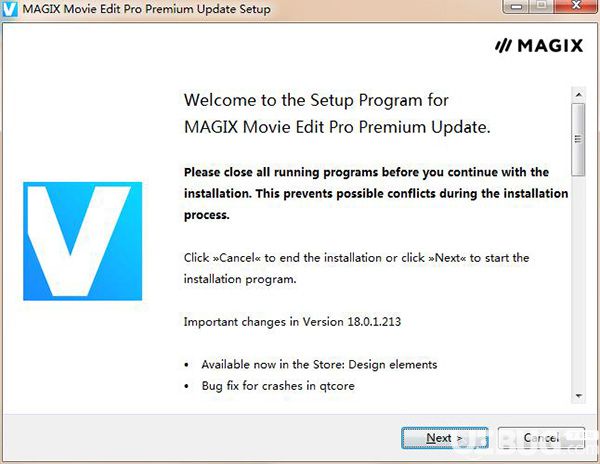
Task: Close the Update Setup window
Action: click(x=576, y=7)
